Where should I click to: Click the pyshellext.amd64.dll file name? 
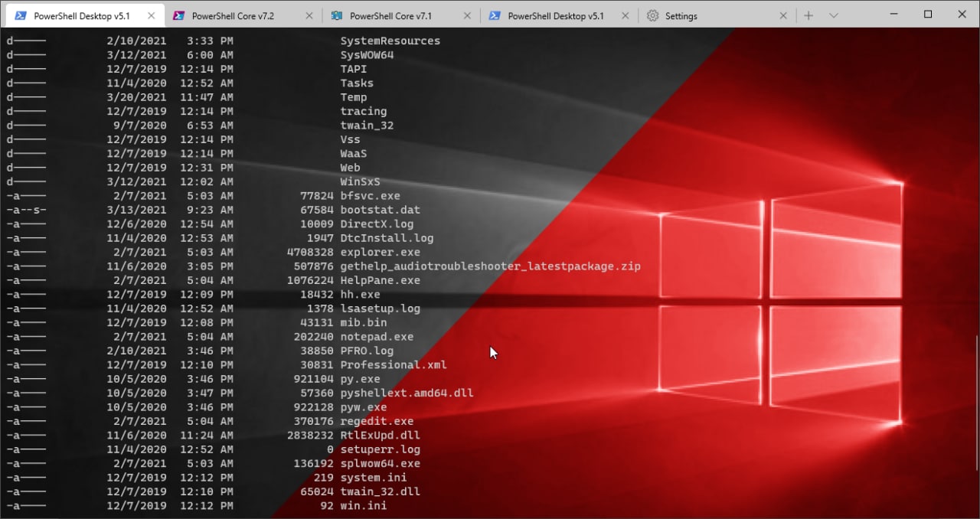pyautogui.click(x=407, y=393)
